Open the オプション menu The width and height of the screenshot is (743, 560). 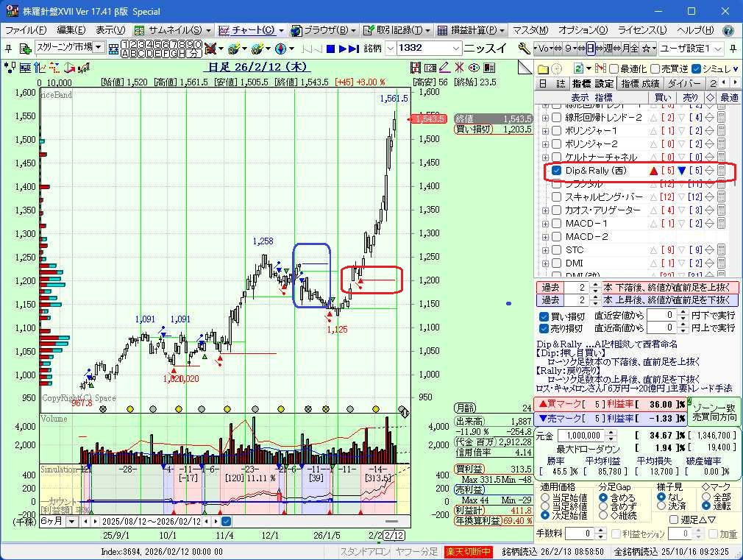coord(582,30)
